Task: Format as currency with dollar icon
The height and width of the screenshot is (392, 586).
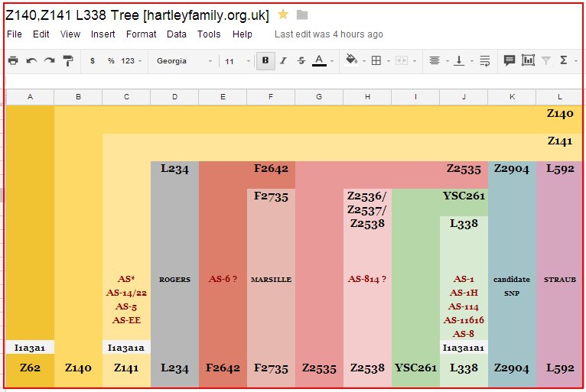Action: pyautogui.click(x=93, y=61)
